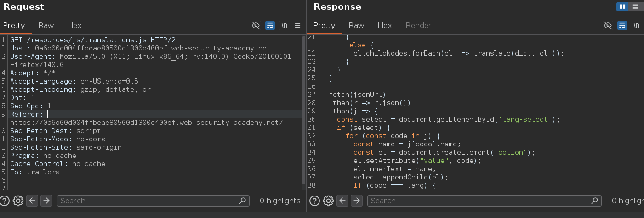Click Request search input field
The width and height of the screenshot is (644, 218).
coord(153,201)
